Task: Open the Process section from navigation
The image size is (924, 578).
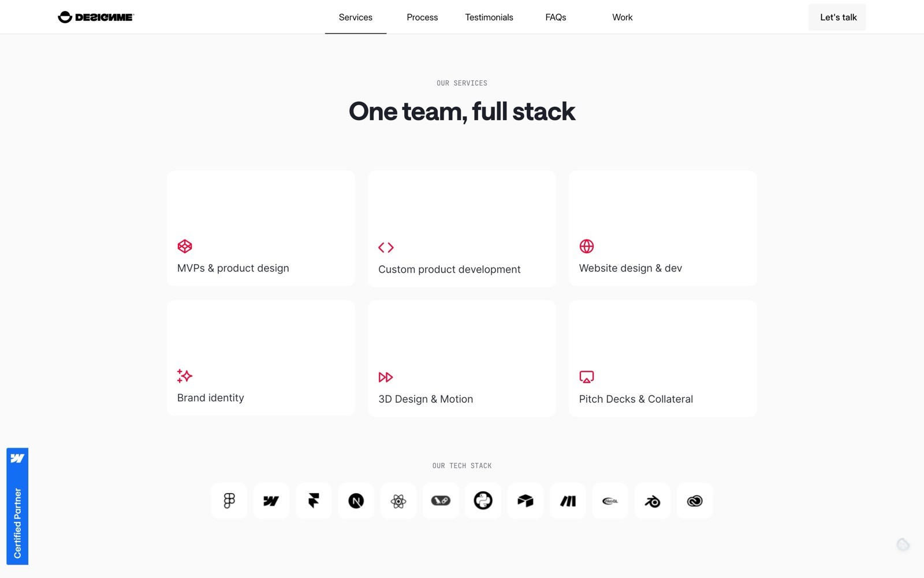Action: pos(422,17)
